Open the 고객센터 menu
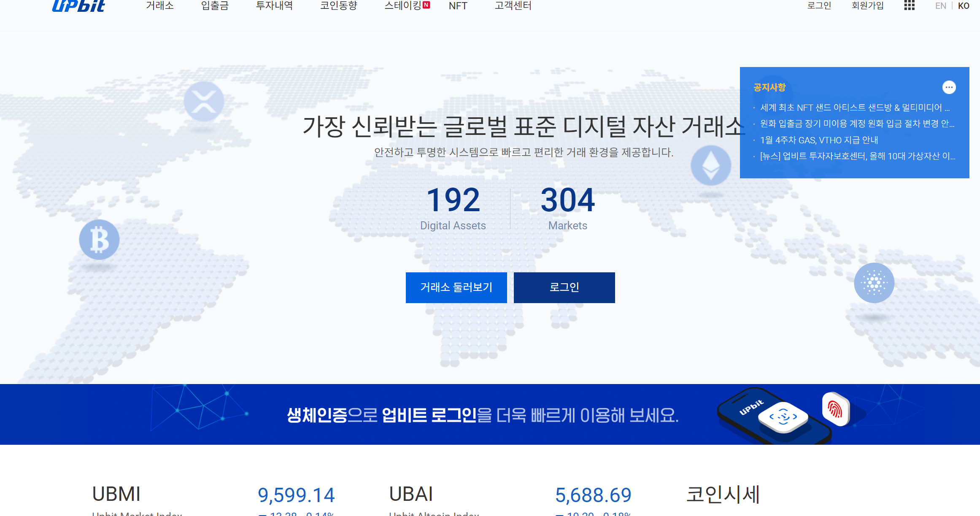Screen dimensions: 980x516 [x=512, y=5]
